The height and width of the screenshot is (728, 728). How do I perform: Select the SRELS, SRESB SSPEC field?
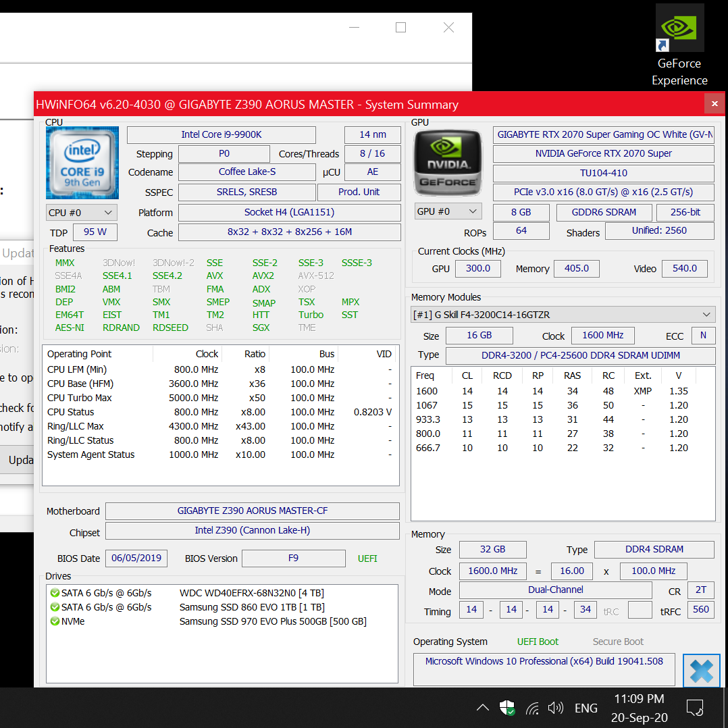pyautogui.click(x=247, y=192)
